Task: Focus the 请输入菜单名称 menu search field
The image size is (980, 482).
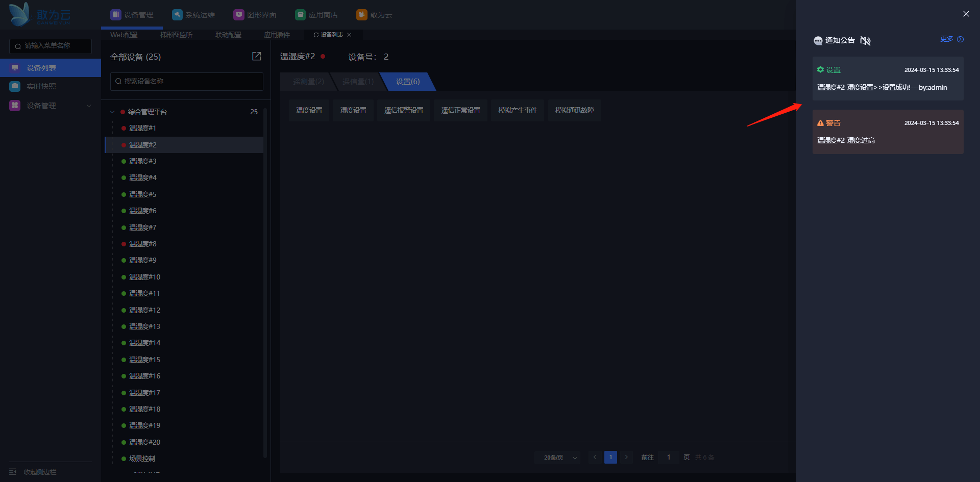Action: tap(51, 46)
